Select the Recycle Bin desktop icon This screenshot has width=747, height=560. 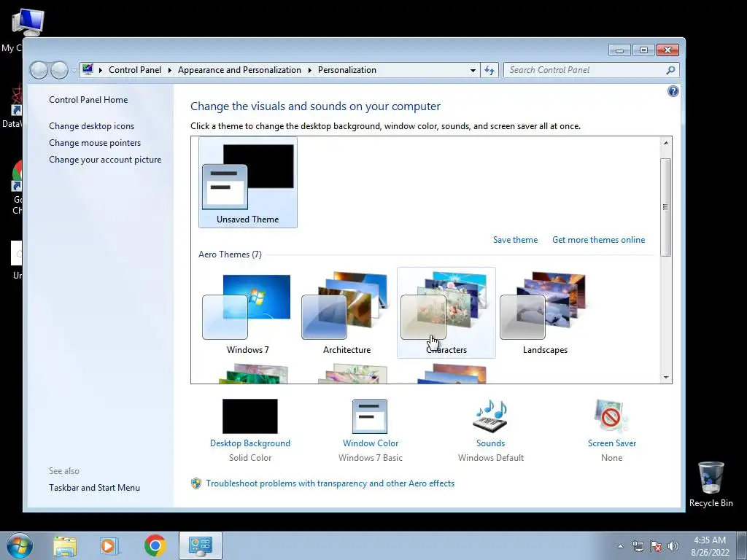pyautogui.click(x=711, y=484)
